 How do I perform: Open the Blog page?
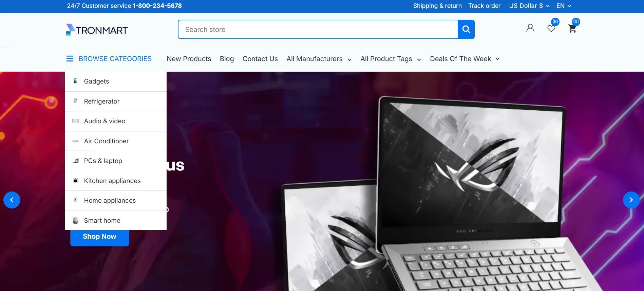pos(227,59)
